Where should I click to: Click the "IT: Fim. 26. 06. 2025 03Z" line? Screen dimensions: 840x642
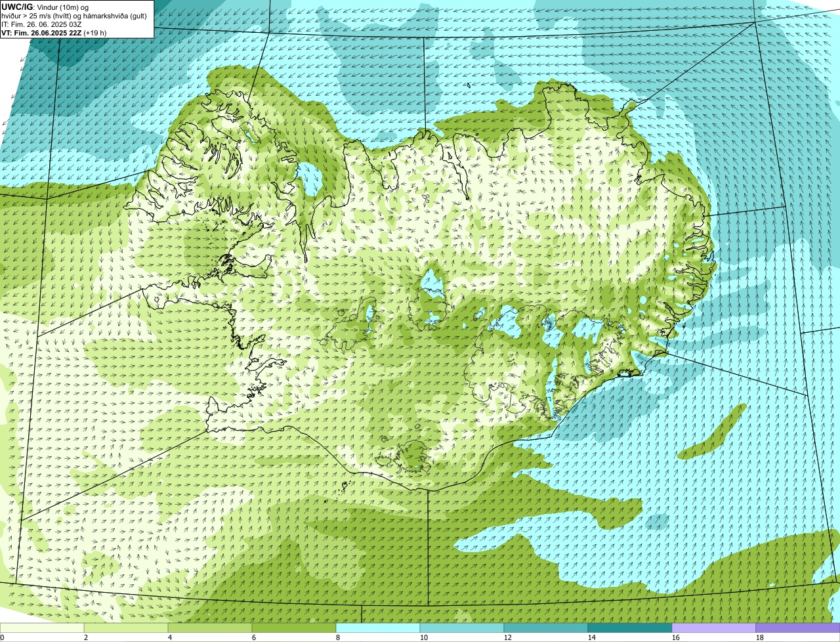(41, 24)
